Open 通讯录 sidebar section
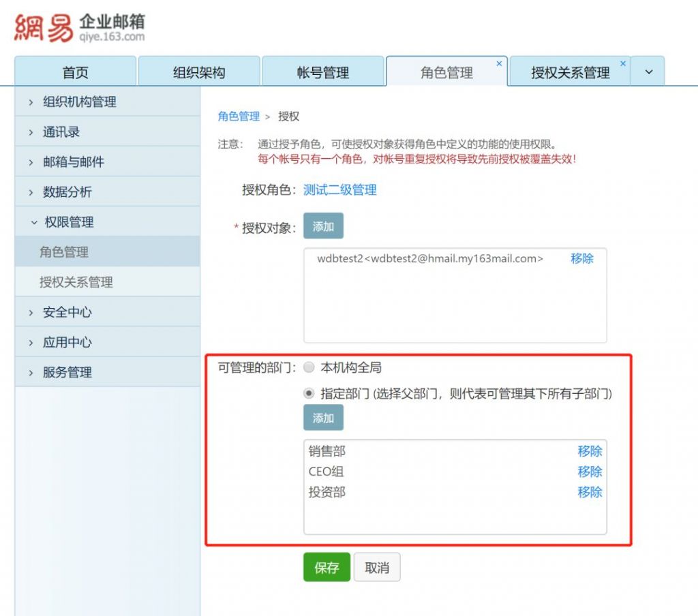The image size is (698, 616). click(x=107, y=132)
